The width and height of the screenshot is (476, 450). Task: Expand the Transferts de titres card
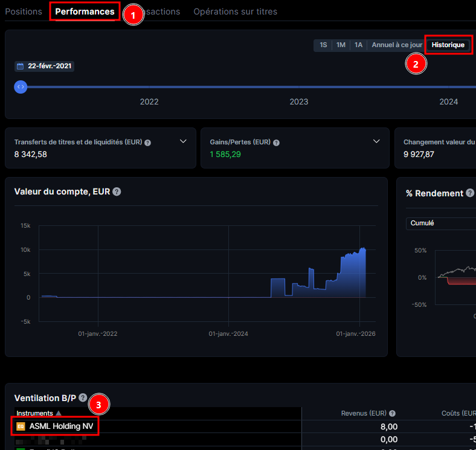[x=184, y=141]
